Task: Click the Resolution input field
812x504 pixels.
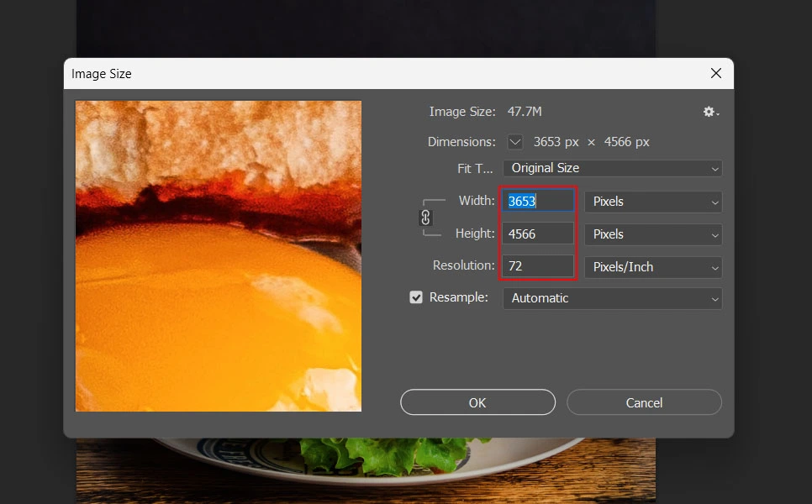Action: coord(537,266)
